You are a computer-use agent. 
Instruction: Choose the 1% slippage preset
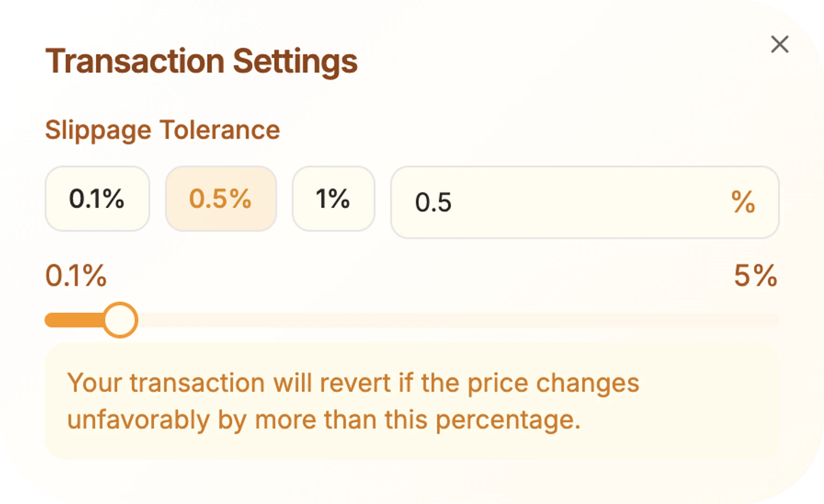(x=333, y=199)
